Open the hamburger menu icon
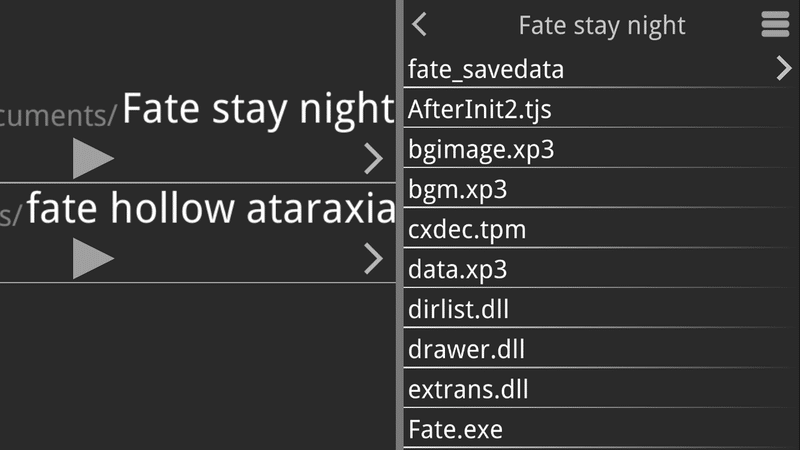The height and width of the screenshot is (450, 800). [x=775, y=25]
